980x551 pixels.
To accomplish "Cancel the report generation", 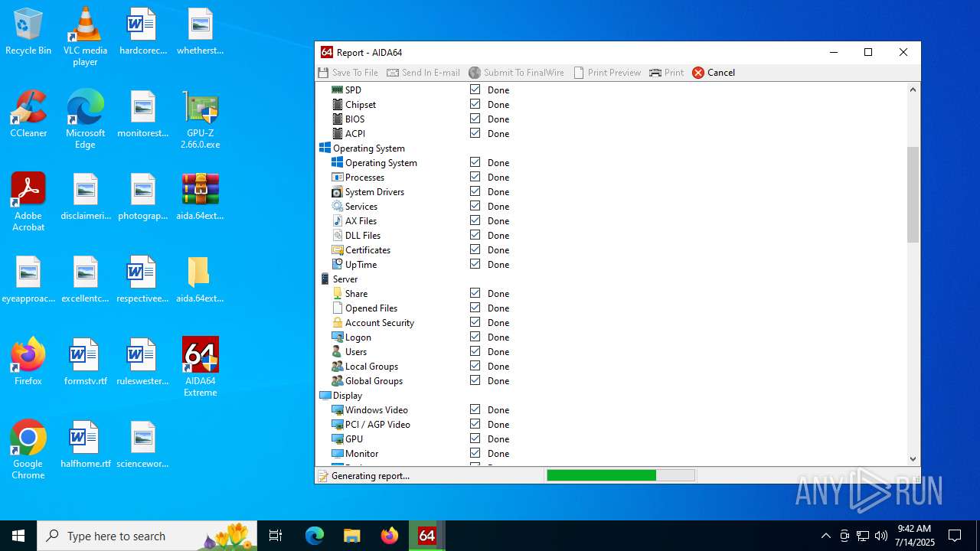I will coord(714,73).
